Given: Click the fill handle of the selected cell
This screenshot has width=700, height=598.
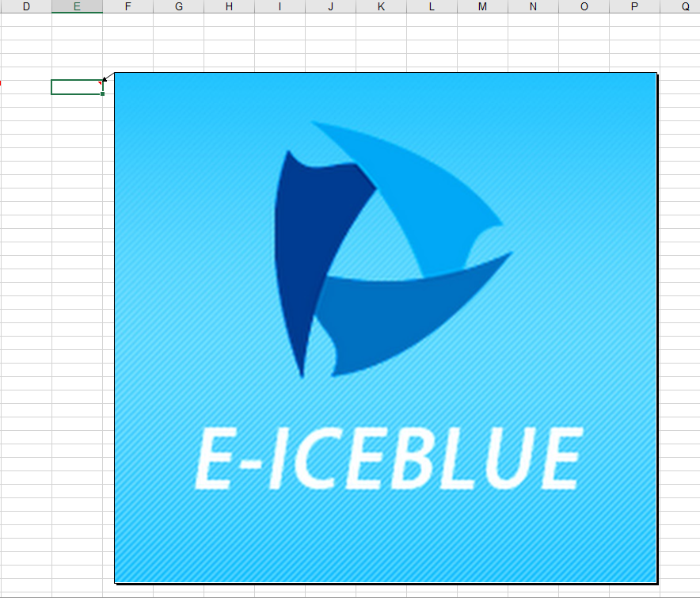Looking at the screenshot, I should pyautogui.click(x=103, y=93).
